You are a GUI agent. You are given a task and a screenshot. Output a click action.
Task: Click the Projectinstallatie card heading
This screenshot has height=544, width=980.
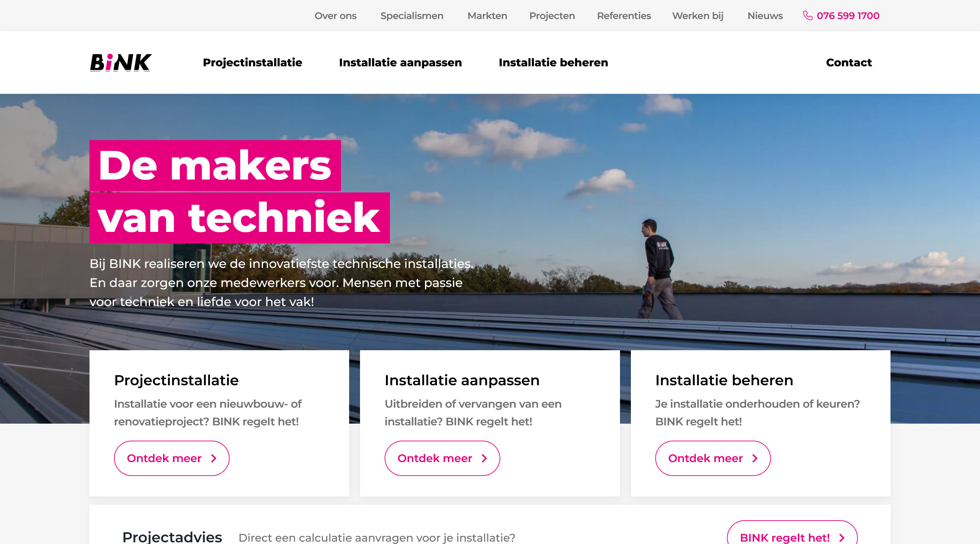pyautogui.click(x=177, y=380)
